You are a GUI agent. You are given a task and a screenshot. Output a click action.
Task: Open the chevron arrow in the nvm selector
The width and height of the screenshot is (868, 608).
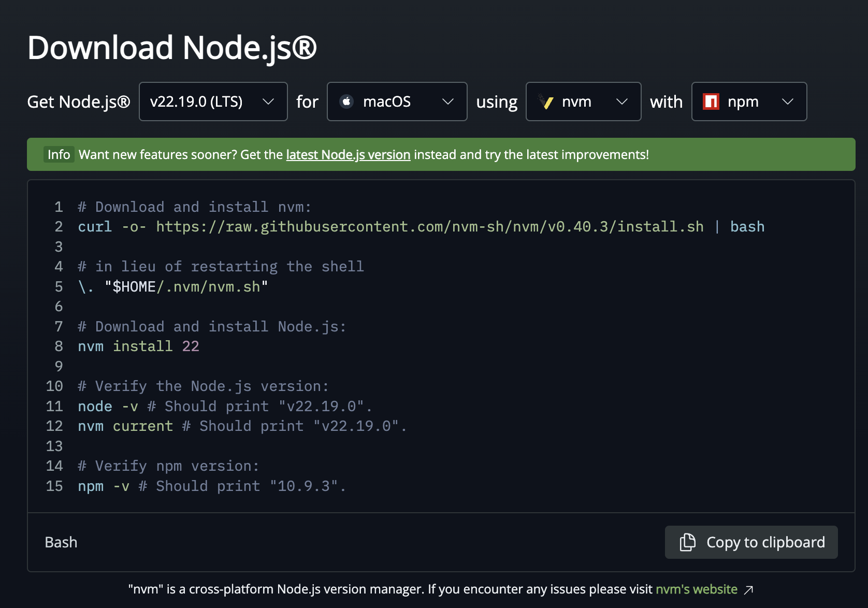pos(621,102)
